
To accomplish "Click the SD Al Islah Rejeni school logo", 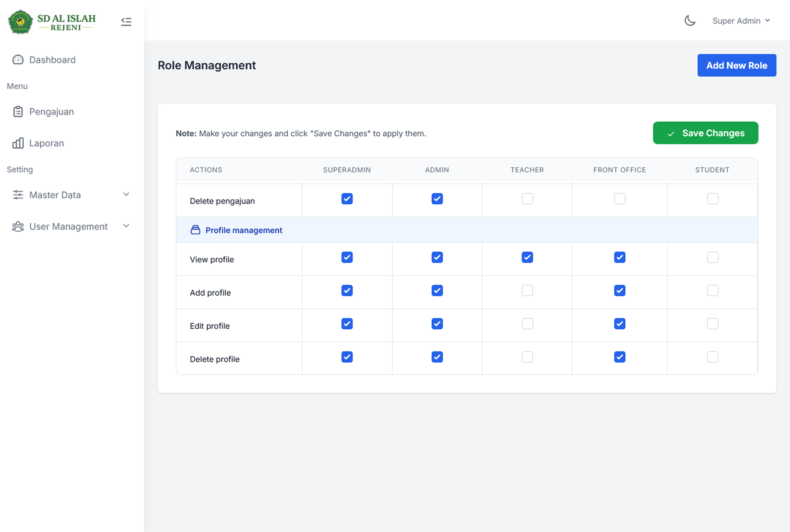I will [52, 22].
